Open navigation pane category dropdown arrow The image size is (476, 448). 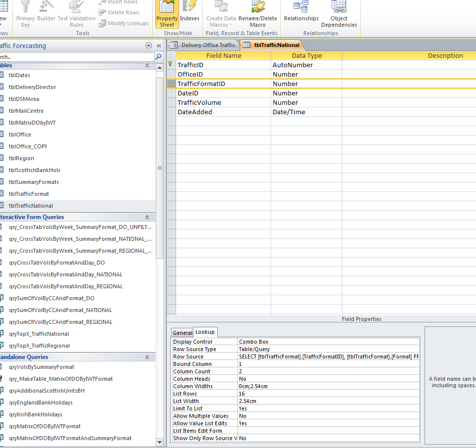tap(148, 45)
